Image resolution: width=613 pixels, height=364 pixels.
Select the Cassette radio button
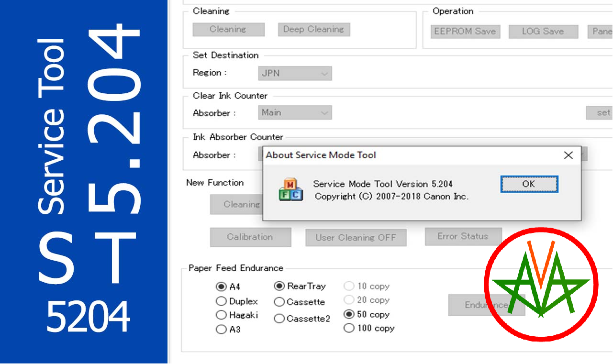pyautogui.click(x=279, y=302)
